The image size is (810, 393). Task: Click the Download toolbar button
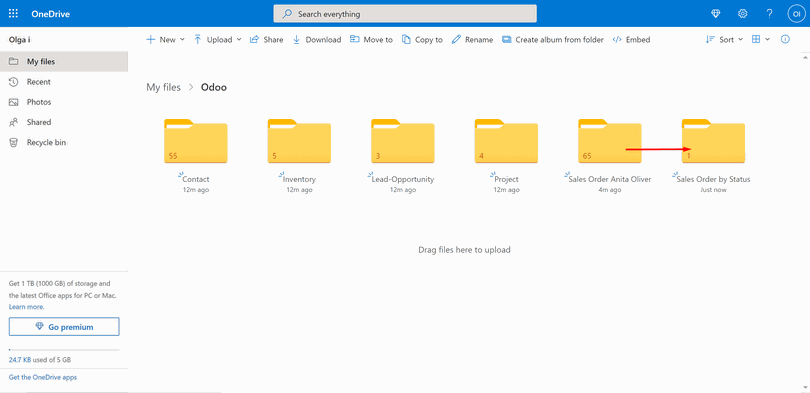[x=317, y=40]
